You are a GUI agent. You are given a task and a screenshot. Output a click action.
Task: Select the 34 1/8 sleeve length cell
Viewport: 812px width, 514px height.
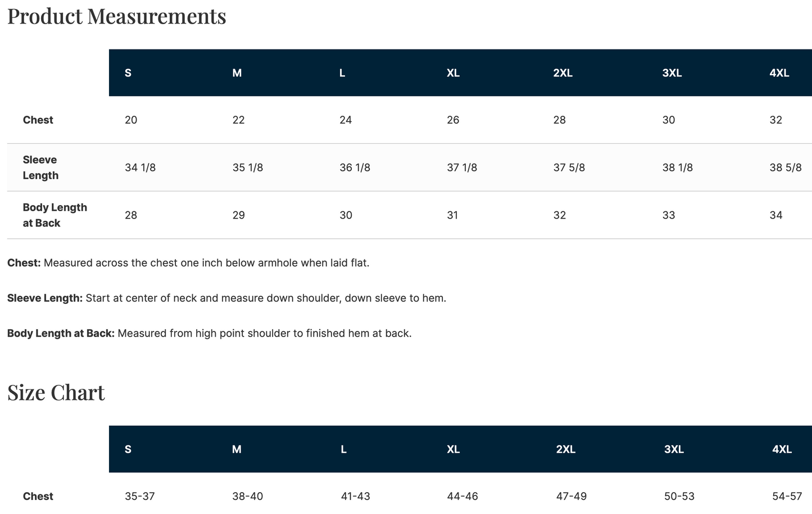[140, 167]
